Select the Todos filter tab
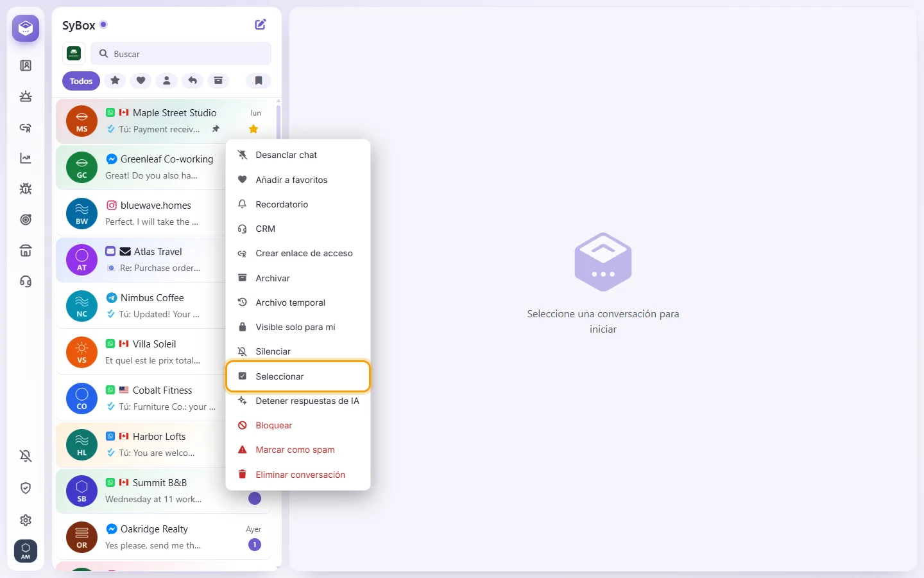This screenshot has height=578, width=924. click(81, 81)
